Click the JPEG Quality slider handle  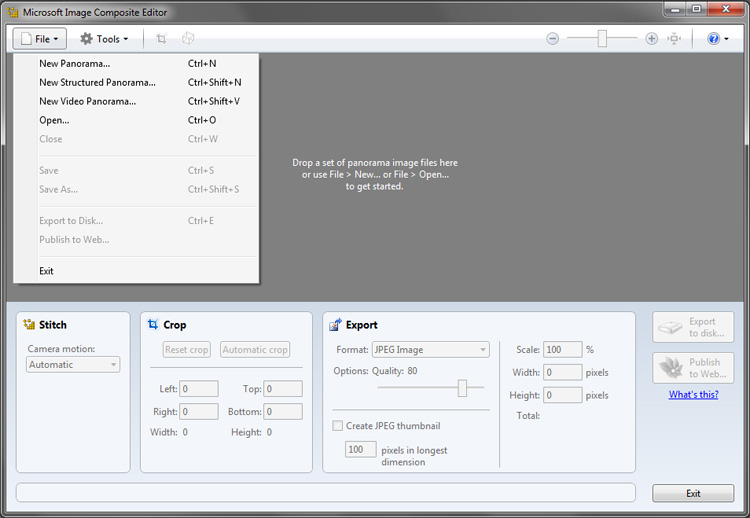[x=462, y=388]
